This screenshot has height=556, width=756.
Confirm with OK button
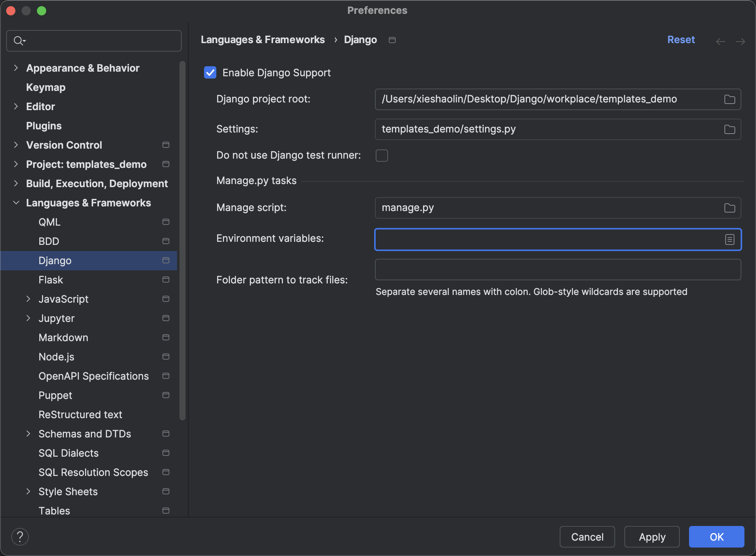717,537
